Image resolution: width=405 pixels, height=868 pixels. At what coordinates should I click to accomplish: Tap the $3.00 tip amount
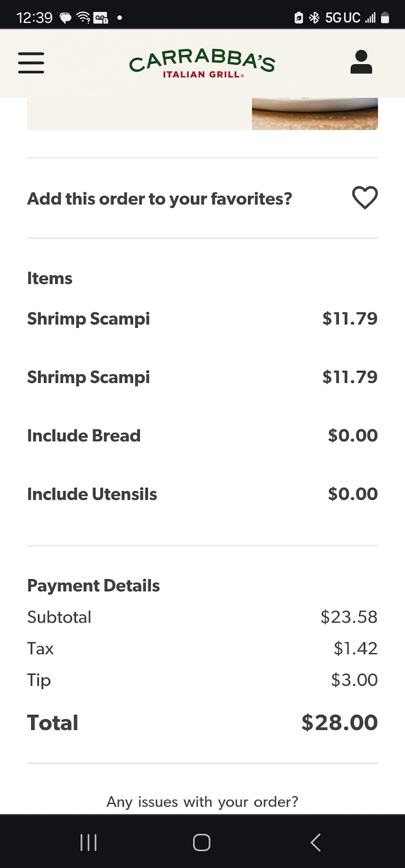(354, 680)
